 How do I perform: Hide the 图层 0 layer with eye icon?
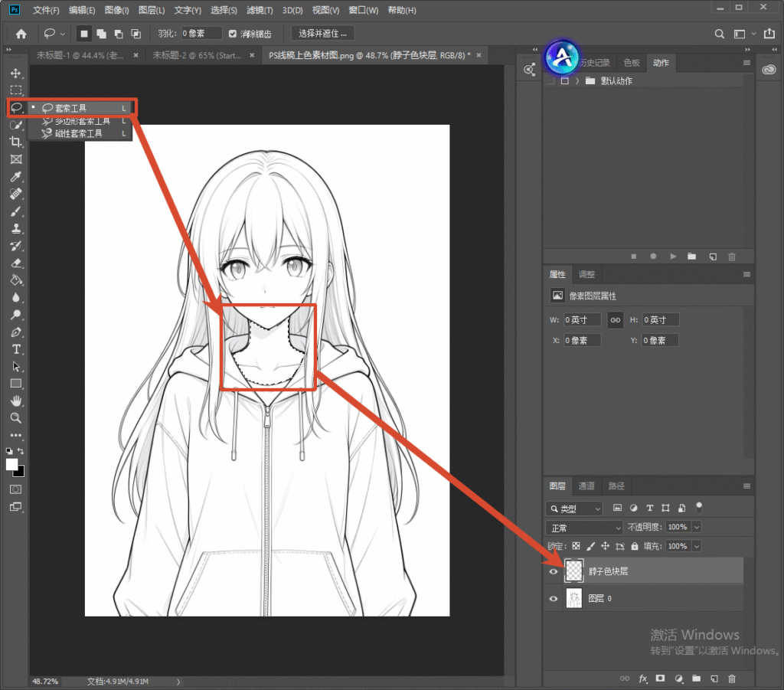(x=554, y=599)
